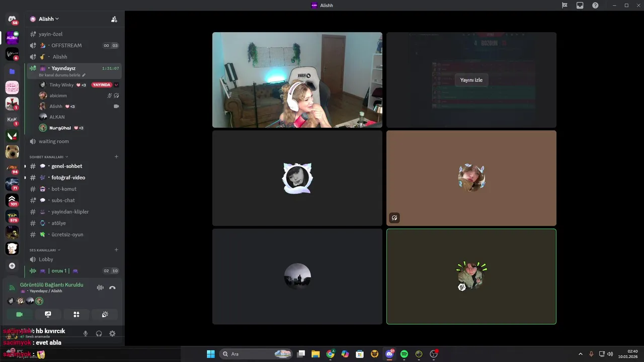Show hidden system tray icons
The height and width of the screenshot is (362, 644).
click(x=581, y=354)
